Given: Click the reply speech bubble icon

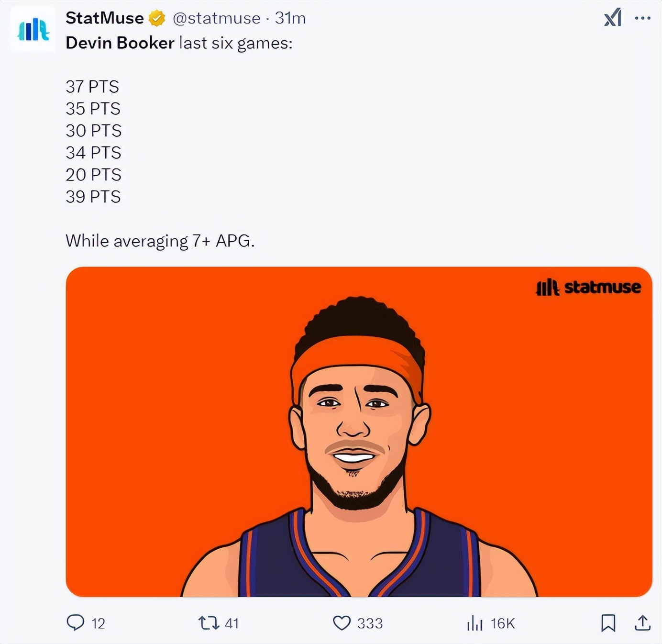Looking at the screenshot, I should [75, 622].
